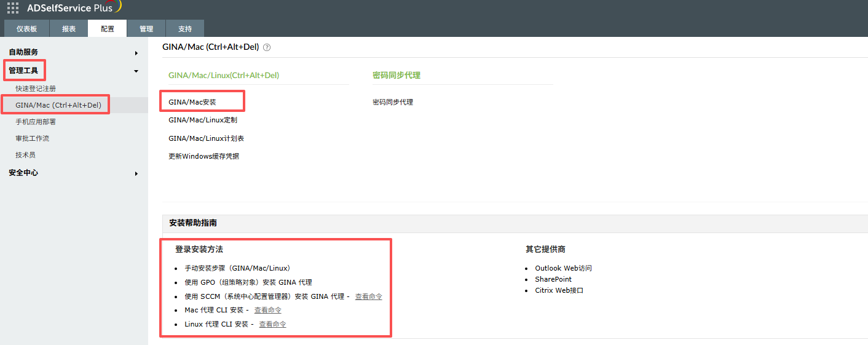Click 查看命令 for Linux agent CLI install

(x=272, y=324)
